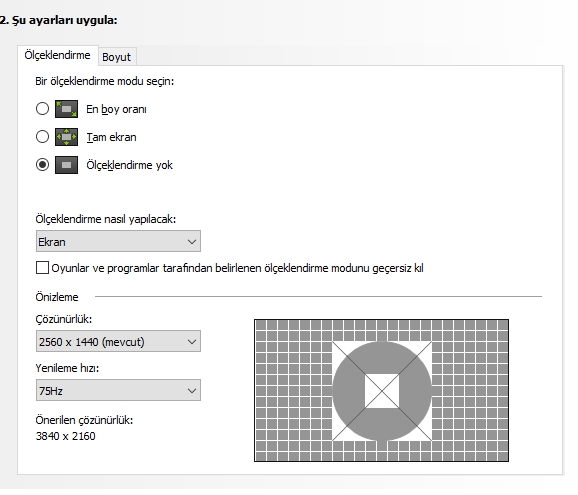This screenshot has height=495, width=578.
Task: Select the Tam ekran radio button
Action: click(42, 137)
